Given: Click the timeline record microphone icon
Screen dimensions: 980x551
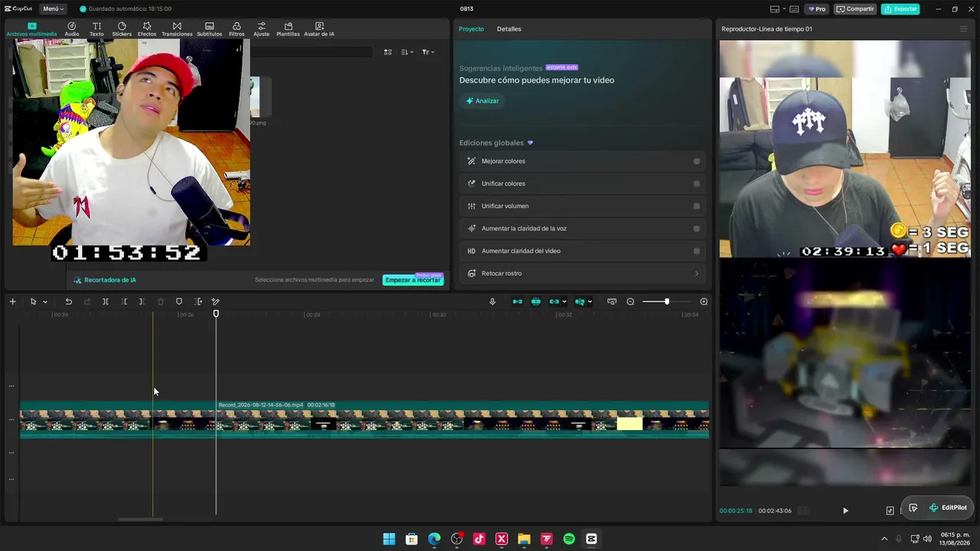Looking at the screenshot, I should [492, 302].
